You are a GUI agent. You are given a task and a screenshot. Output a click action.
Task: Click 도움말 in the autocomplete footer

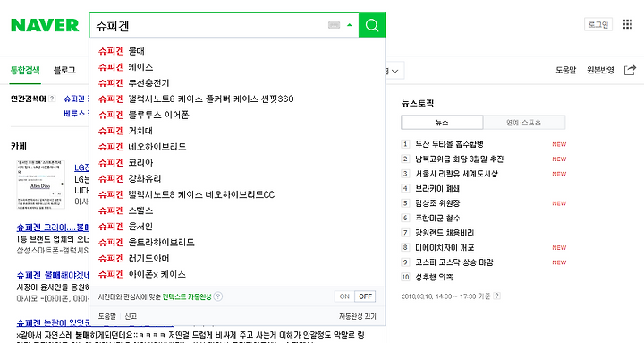coord(106,316)
